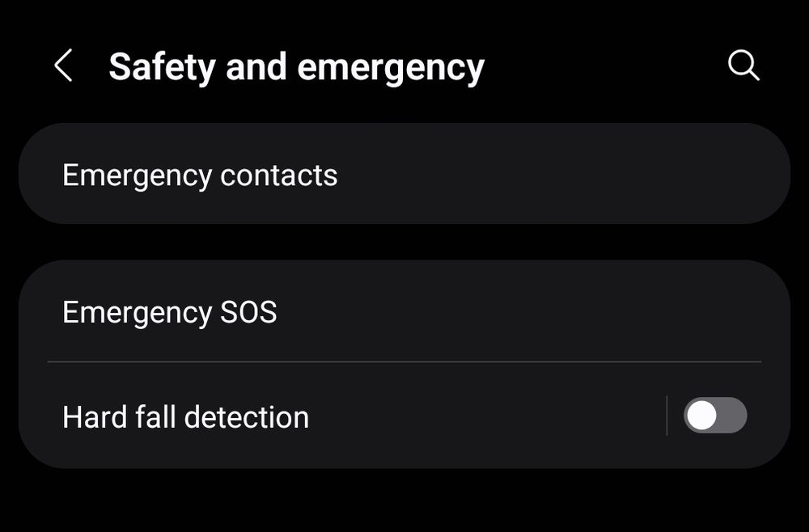Click the Emergency contacts row

click(x=404, y=174)
